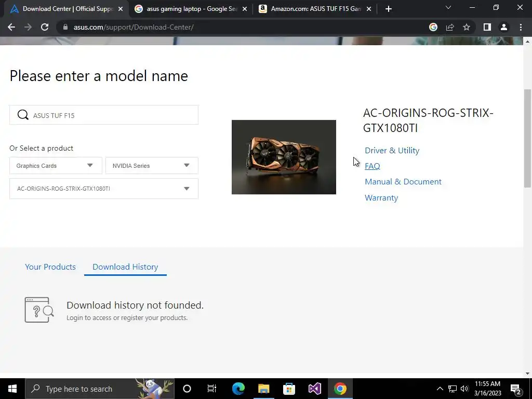Click the Windows taskbar search box
Screen dimensions: 532x399
click(x=100, y=389)
